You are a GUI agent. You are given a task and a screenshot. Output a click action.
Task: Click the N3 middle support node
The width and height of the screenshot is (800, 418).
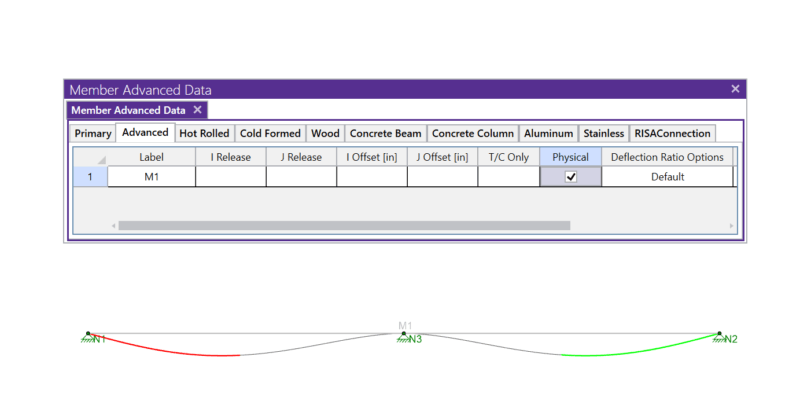(404, 335)
